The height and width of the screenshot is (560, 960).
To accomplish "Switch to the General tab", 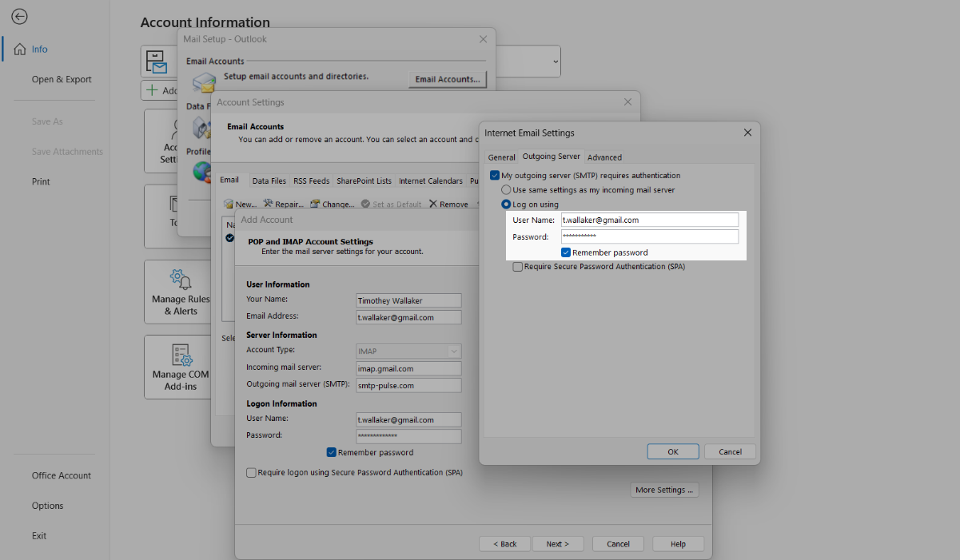I will (501, 157).
